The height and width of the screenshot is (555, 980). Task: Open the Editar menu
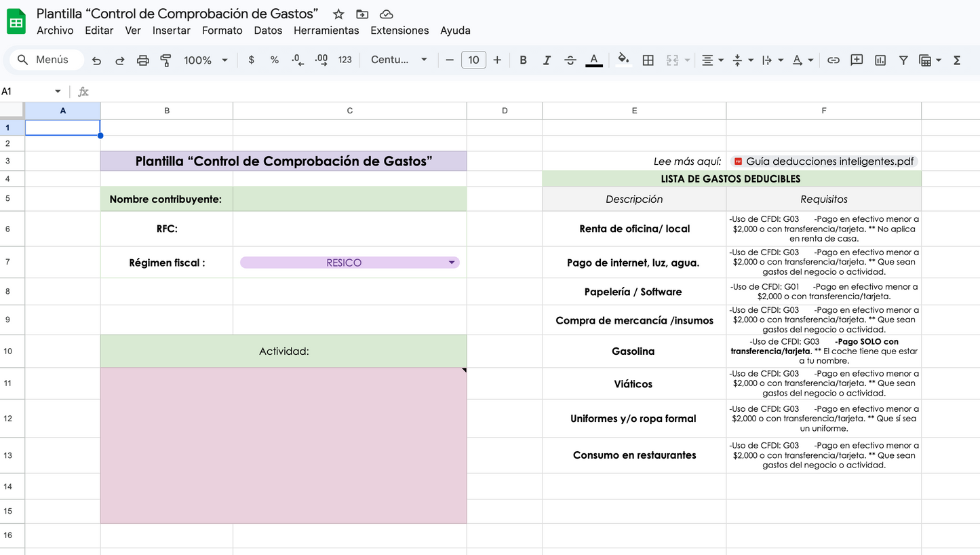pos(99,31)
